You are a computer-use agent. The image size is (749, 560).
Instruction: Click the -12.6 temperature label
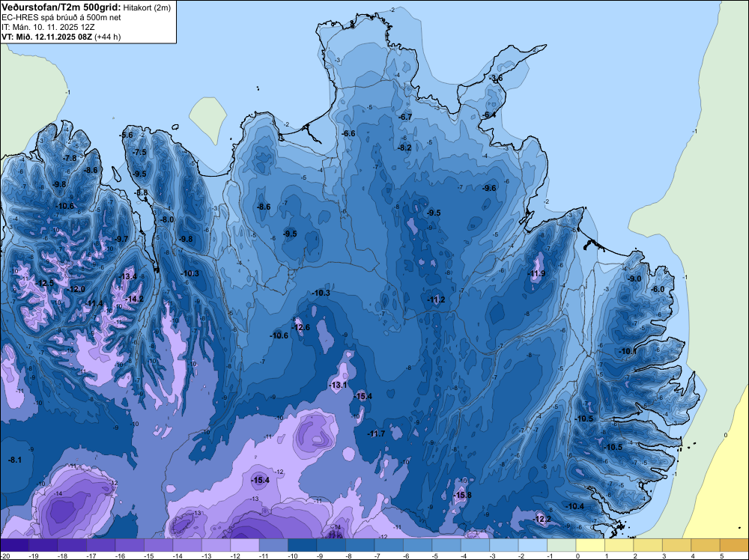pos(301,327)
